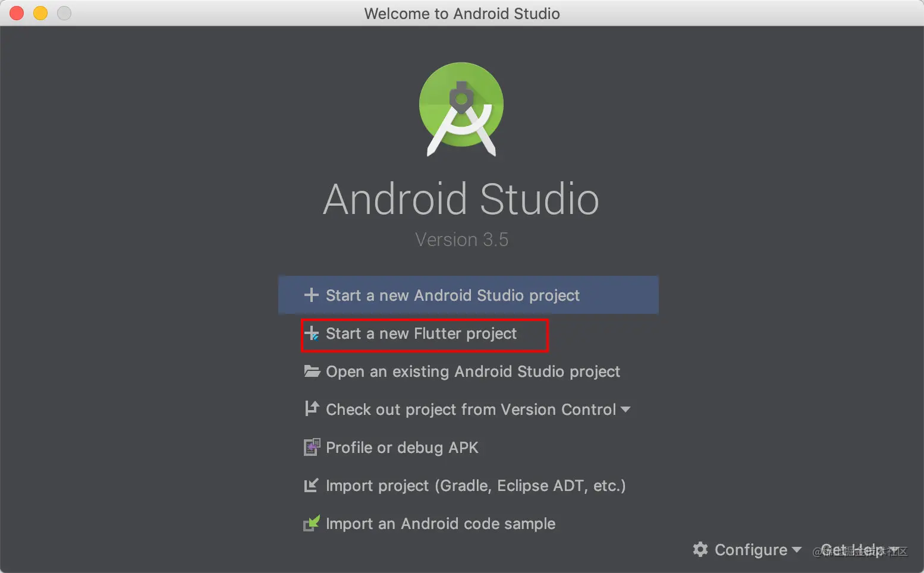Open the Configure dropdown arrow
924x573 pixels.
tap(797, 550)
